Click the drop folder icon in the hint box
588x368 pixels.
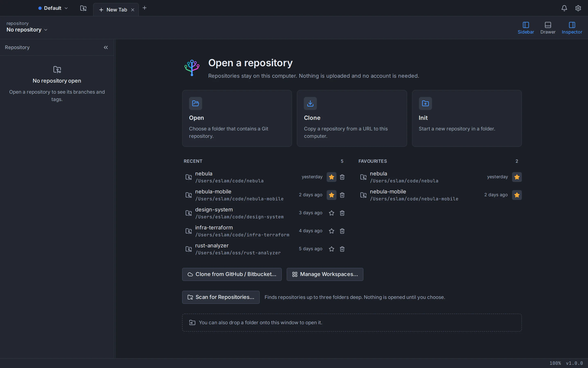pos(192,322)
